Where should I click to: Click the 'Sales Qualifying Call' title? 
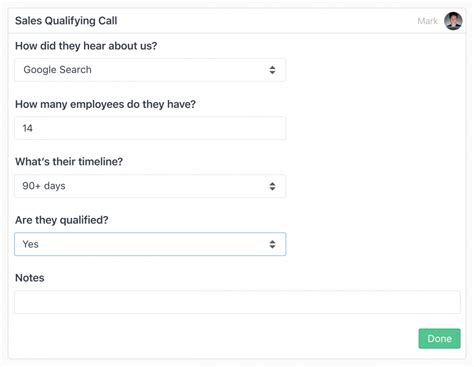tap(66, 21)
